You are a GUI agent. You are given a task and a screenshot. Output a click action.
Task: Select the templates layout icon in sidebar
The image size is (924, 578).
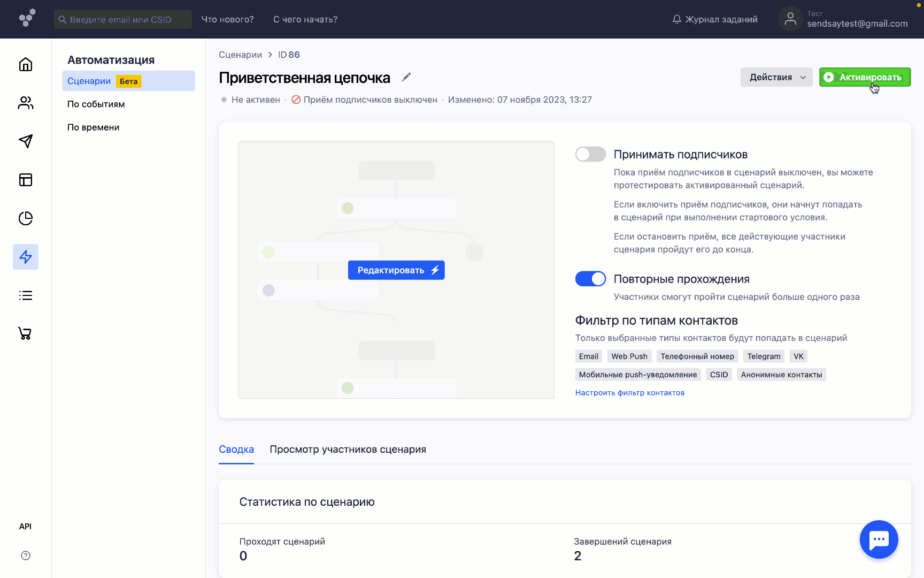[x=25, y=180]
